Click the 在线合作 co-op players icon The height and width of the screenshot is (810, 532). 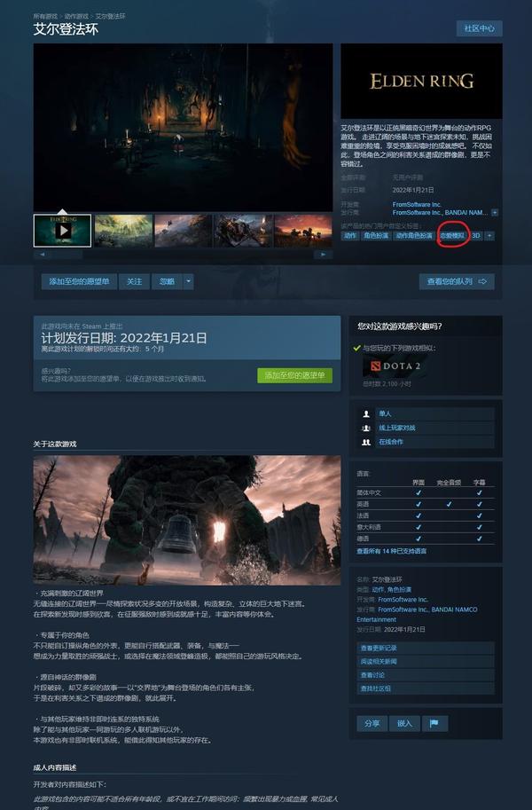[x=366, y=442]
